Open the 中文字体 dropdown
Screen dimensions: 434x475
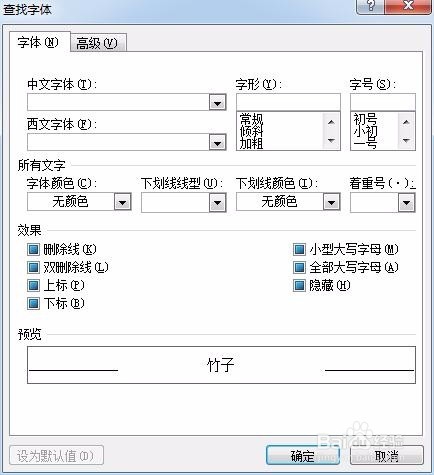(x=218, y=103)
